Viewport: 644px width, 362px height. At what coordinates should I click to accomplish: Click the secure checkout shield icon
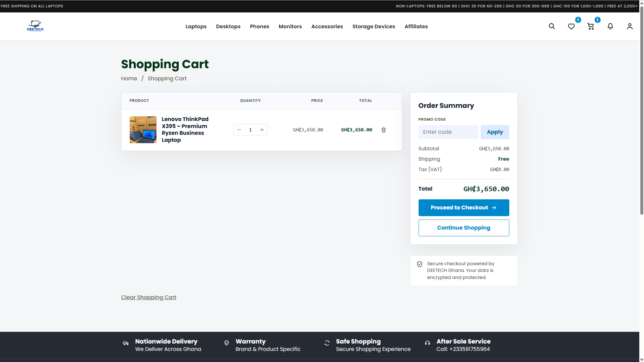tap(420, 264)
